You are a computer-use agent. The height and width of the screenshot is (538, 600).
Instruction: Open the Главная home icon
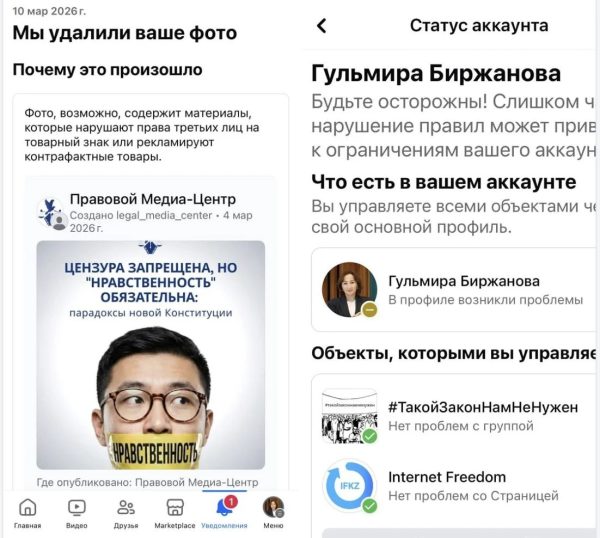pyautogui.click(x=28, y=507)
